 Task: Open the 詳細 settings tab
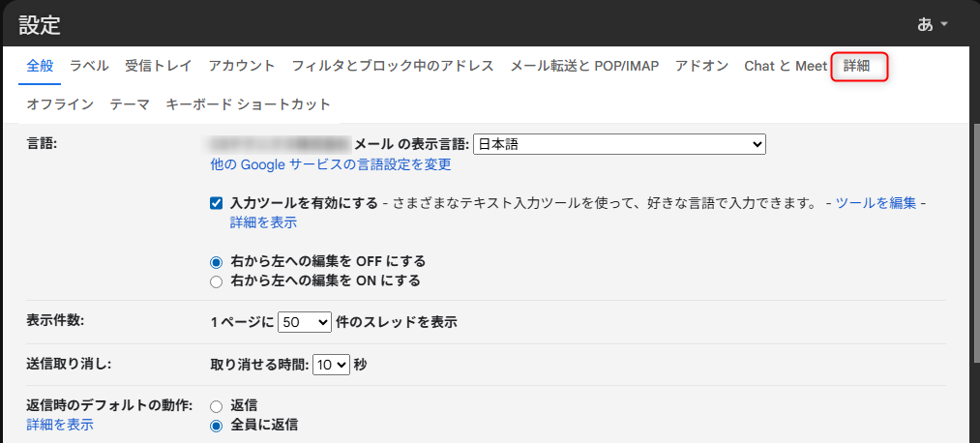tap(856, 66)
